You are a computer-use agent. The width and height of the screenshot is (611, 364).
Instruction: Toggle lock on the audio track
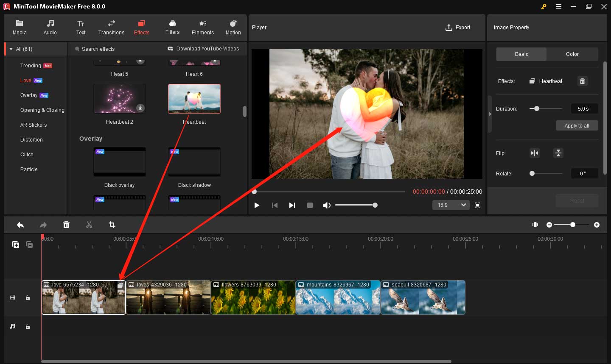pyautogui.click(x=28, y=327)
